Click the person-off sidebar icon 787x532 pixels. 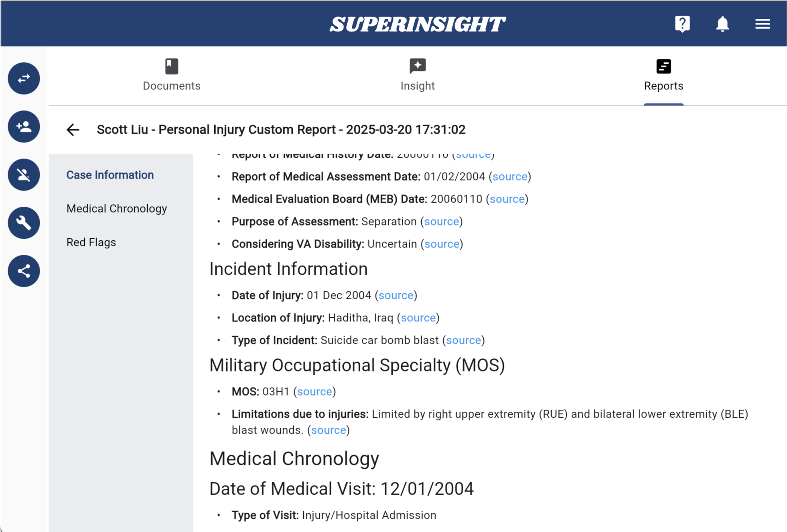click(24, 175)
